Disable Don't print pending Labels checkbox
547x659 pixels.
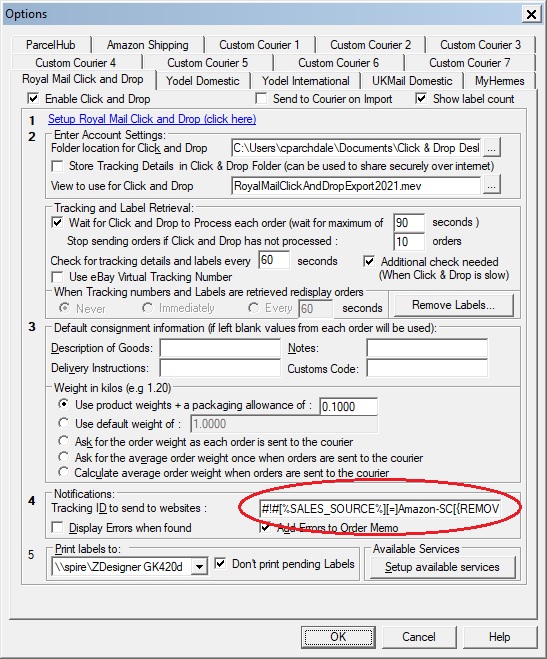click(220, 563)
